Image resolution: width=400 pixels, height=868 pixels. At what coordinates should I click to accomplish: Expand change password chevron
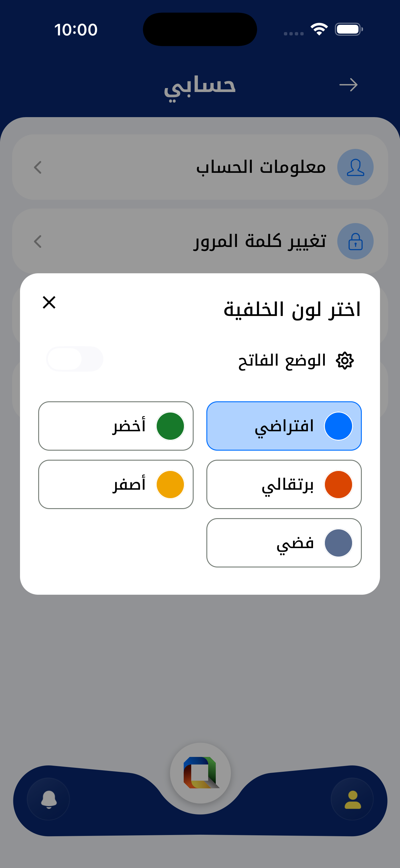(x=38, y=241)
